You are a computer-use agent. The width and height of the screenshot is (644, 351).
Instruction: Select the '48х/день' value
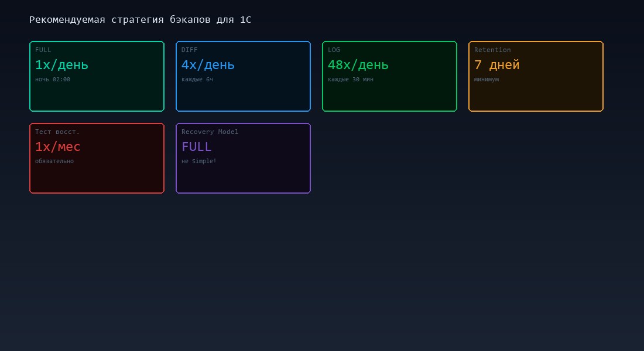tap(358, 65)
